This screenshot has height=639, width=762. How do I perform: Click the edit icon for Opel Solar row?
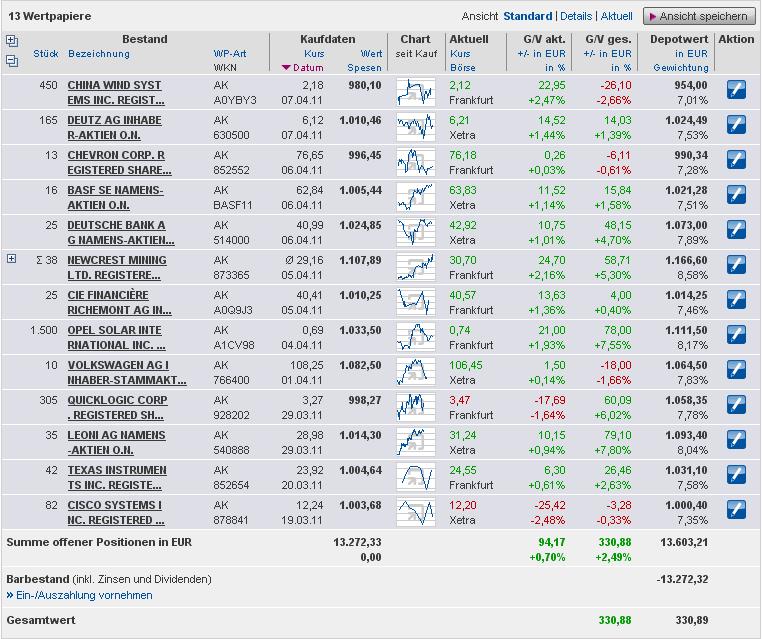pos(736,336)
